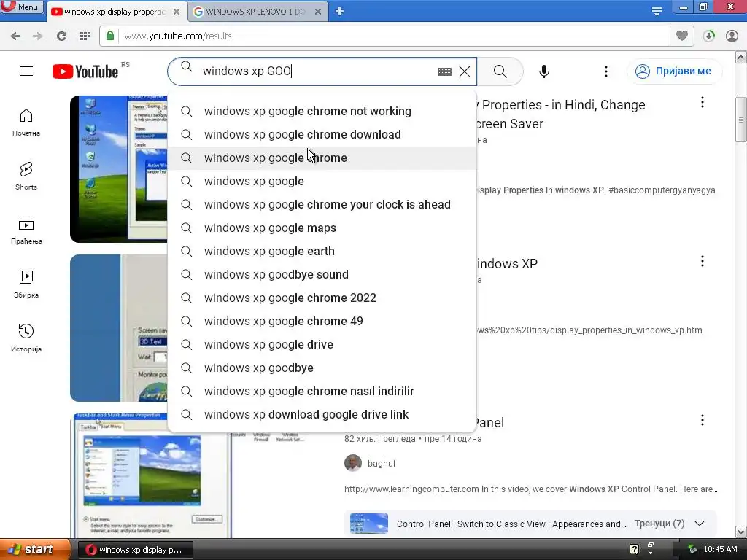Open the Збирка library sidebar item

(x=26, y=284)
